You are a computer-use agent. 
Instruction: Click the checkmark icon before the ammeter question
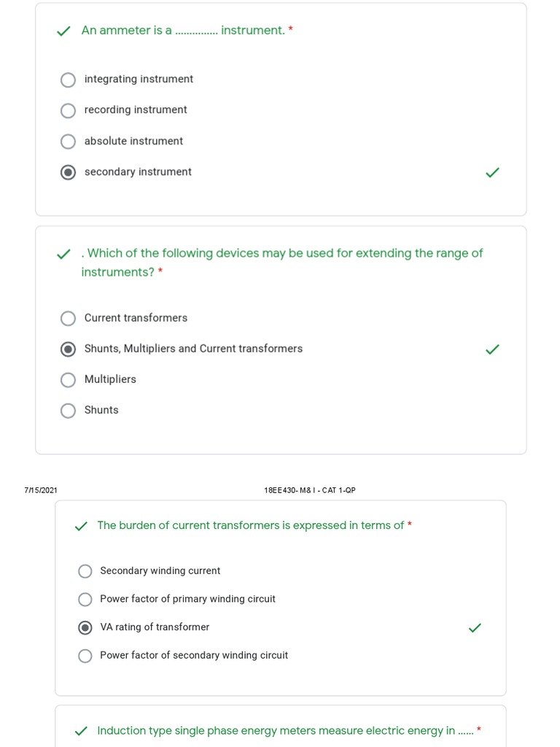[64, 31]
